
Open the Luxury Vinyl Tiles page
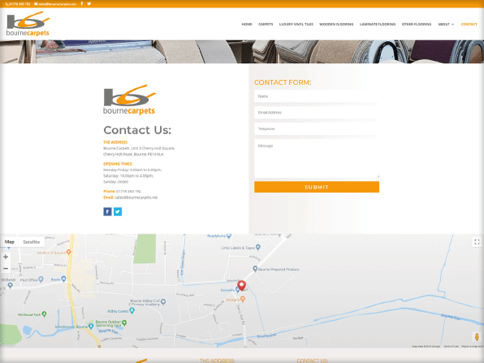point(296,24)
